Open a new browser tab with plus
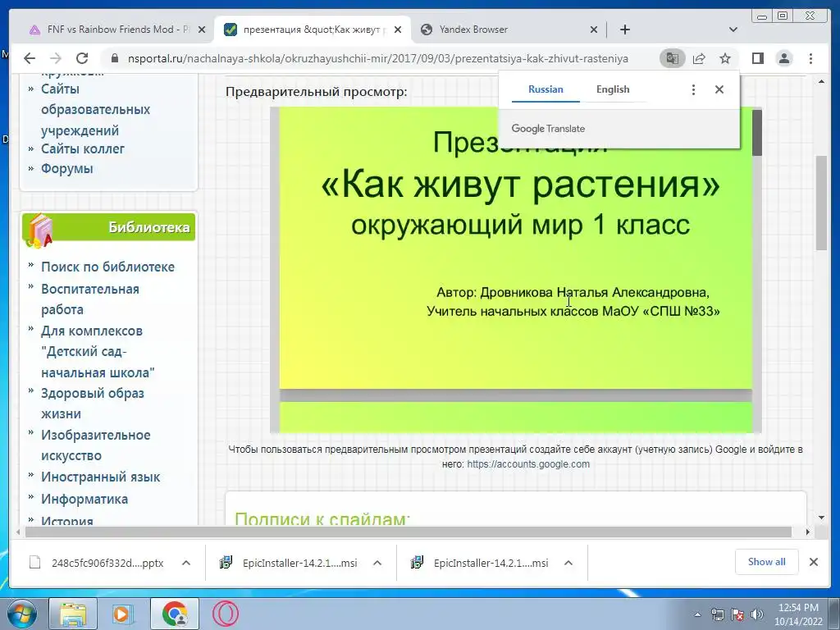Image resolution: width=840 pixels, height=630 pixels. (x=624, y=30)
